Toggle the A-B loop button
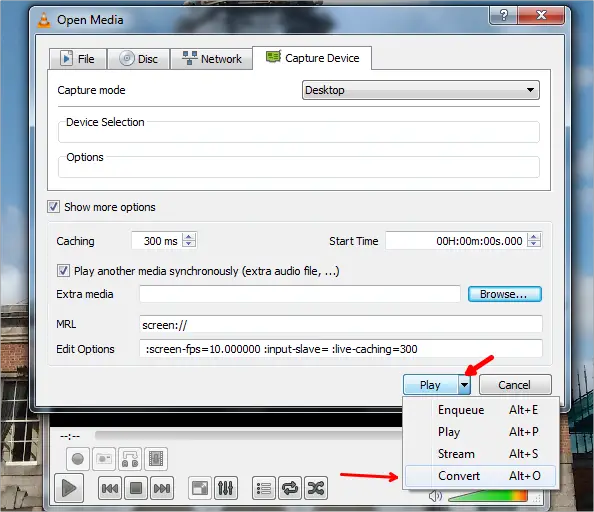 [x=130, y=459]
